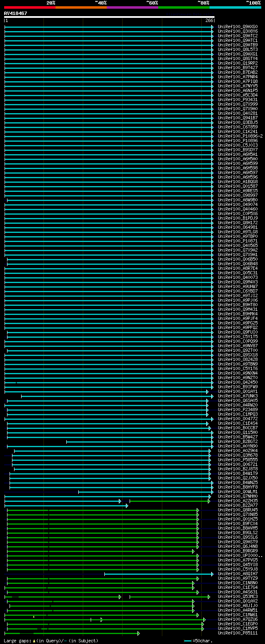Click the green ~80% identity legend segment
Image resolution: width=265 pixels, height=644 pixels.
tap(184, 7)
